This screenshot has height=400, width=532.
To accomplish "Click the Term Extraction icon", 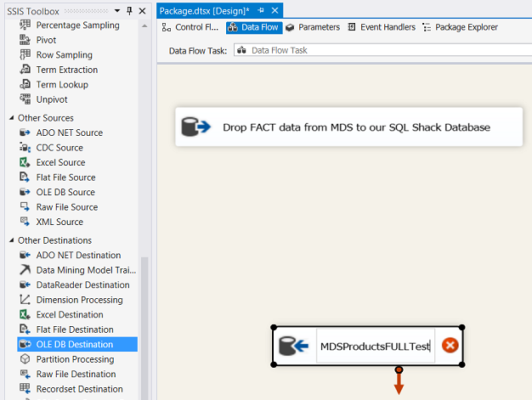I will (25, 70).
